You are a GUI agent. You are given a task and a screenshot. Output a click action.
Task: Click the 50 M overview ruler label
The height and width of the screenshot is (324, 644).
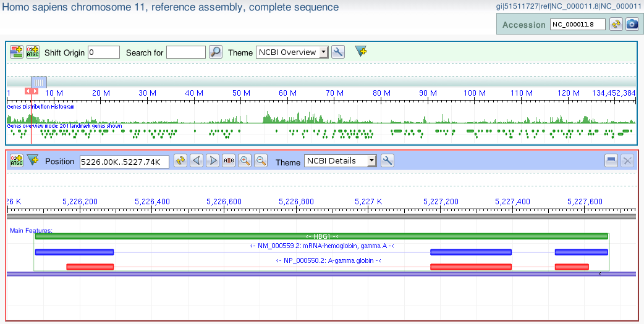241,93
